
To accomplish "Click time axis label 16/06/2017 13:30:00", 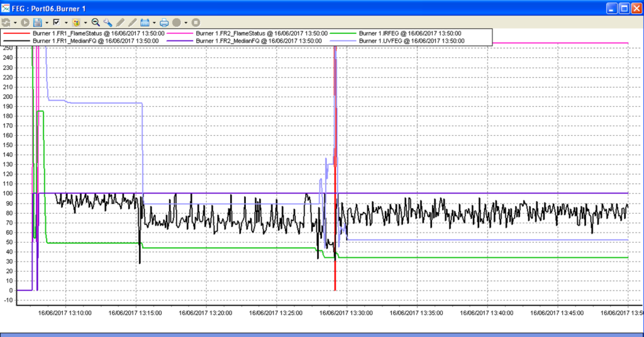I will pos(346,313).
